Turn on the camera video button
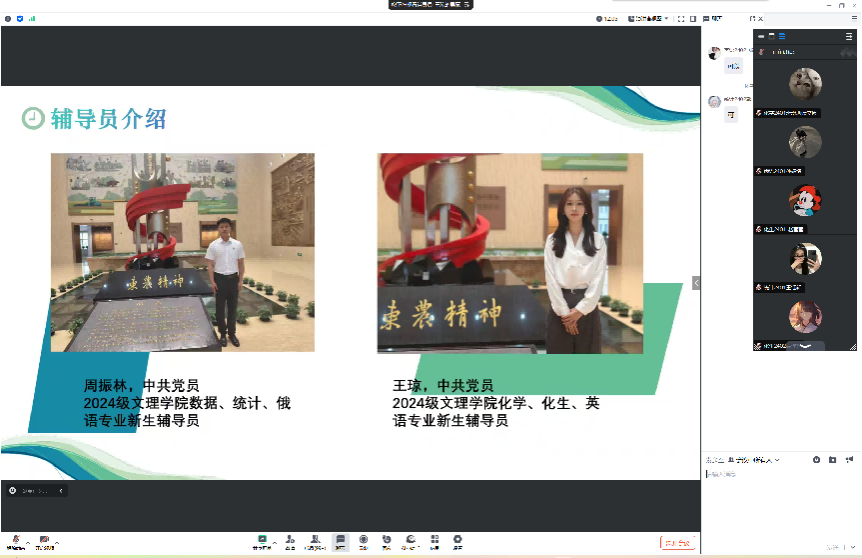Viewport: 862px width, 558px height. pyautogui.click(x=45, y=542)
